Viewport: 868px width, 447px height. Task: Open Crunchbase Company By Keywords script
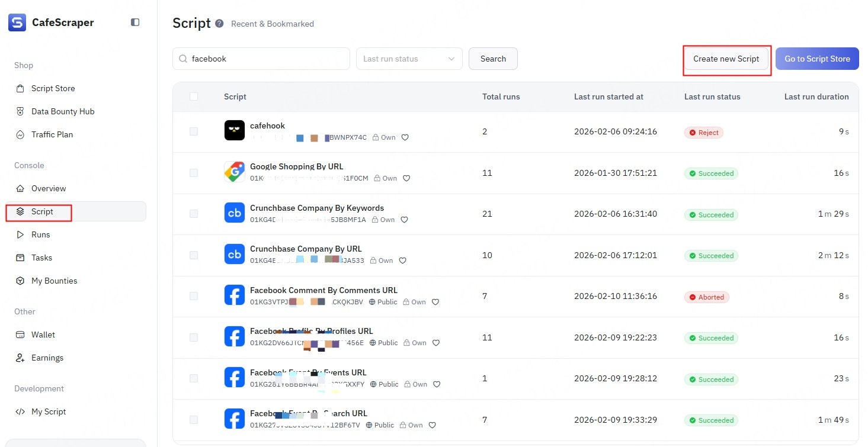(317, 208)
